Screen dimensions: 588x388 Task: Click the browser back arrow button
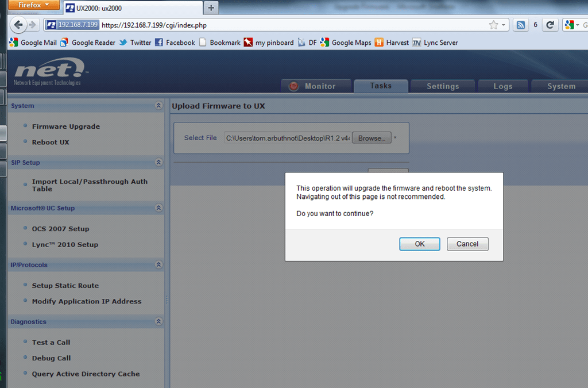point(18,25)
